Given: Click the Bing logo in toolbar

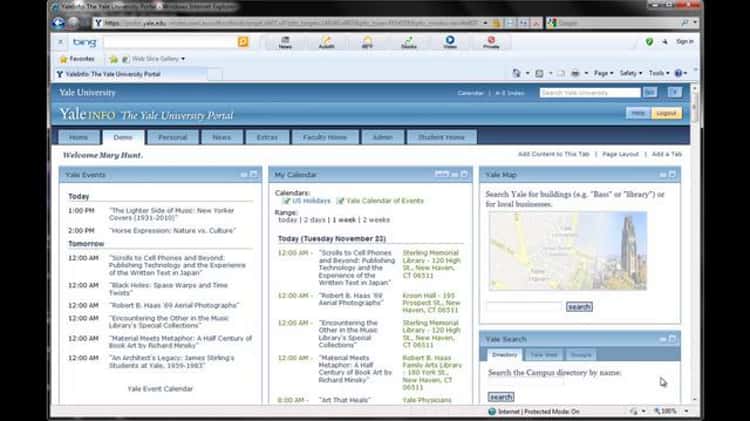Looking at the screenshot, I should (x=84, y=42).
